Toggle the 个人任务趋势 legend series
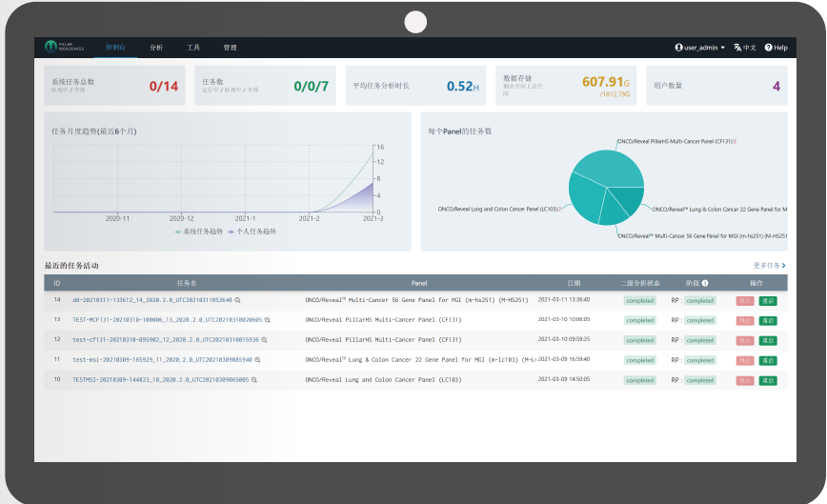The image size is (827, 504). pos(252,232)
